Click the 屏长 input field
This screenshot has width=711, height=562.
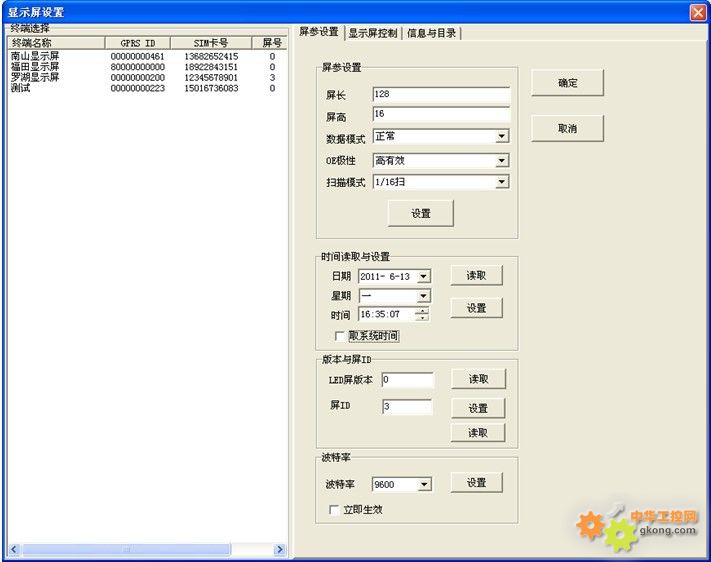tap(440, 95)
